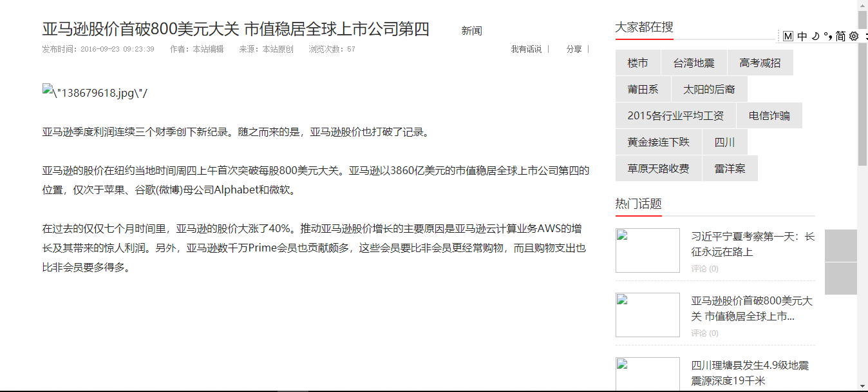Click 评论 (0) under 习近平宁夏考察 topic
The height and width of the screenshot is (392, 868).
pos(704,268)
